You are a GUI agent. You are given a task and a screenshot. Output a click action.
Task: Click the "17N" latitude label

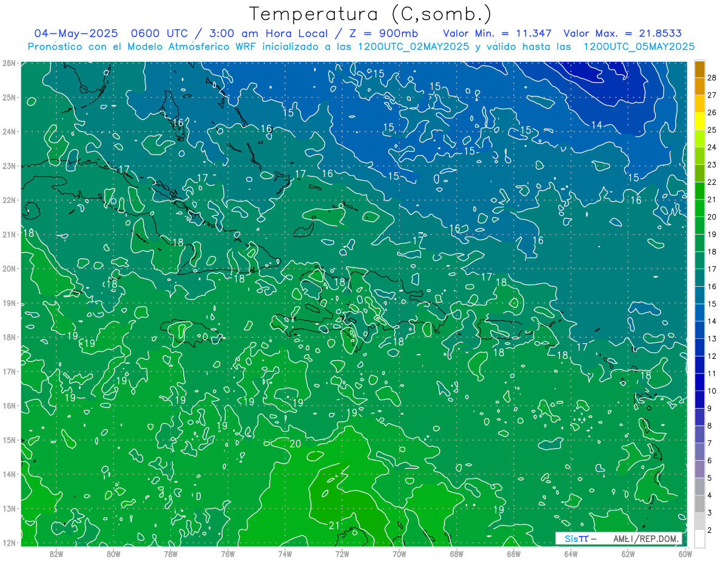point(8,371)
